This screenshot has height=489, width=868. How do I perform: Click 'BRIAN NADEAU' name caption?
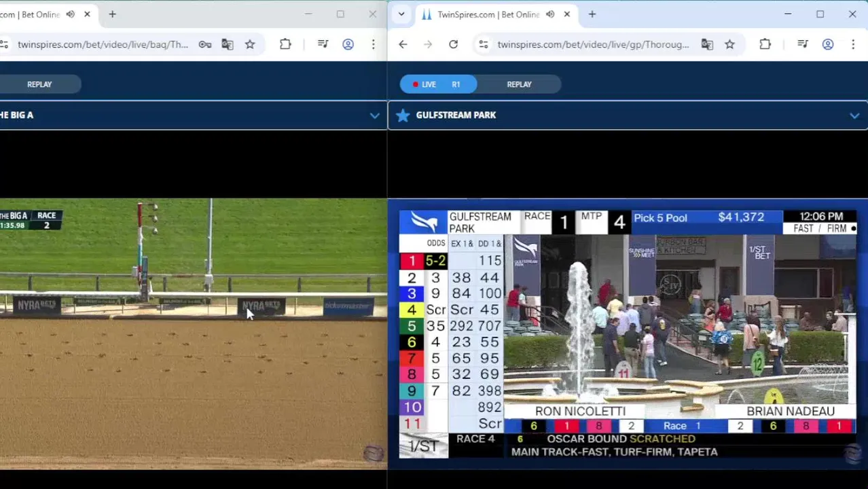click(791, 411)
